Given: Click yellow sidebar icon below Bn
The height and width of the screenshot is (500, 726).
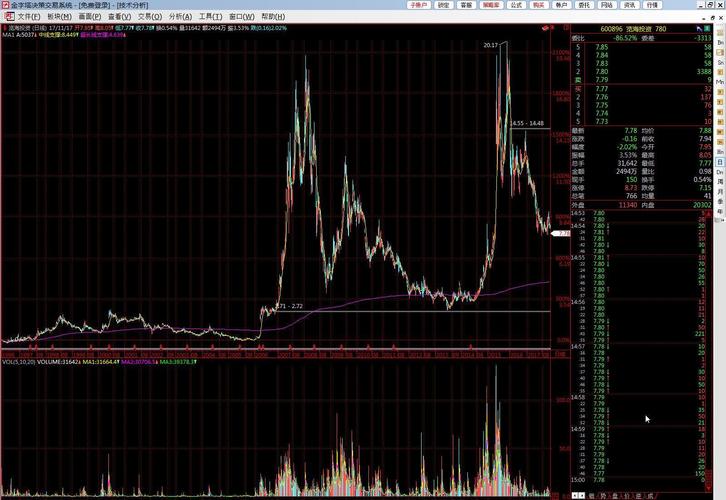Looking at the screenshot, I should pyautogui.click(x=720, y=53).
